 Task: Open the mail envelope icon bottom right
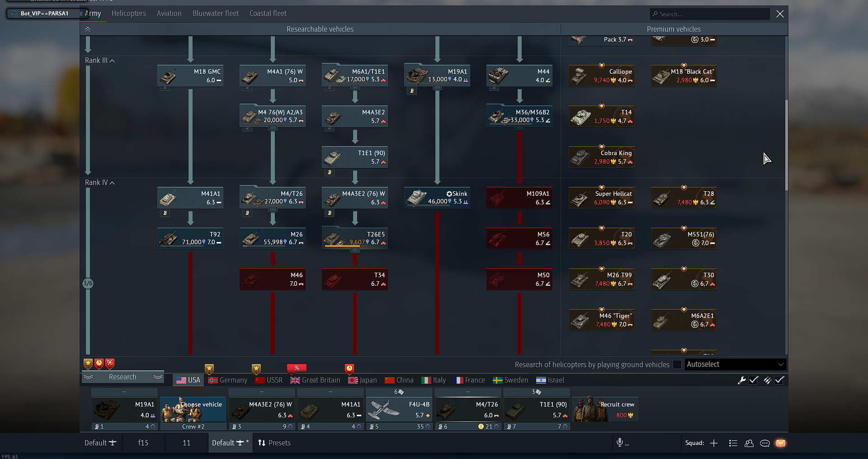tap(780, 443)
